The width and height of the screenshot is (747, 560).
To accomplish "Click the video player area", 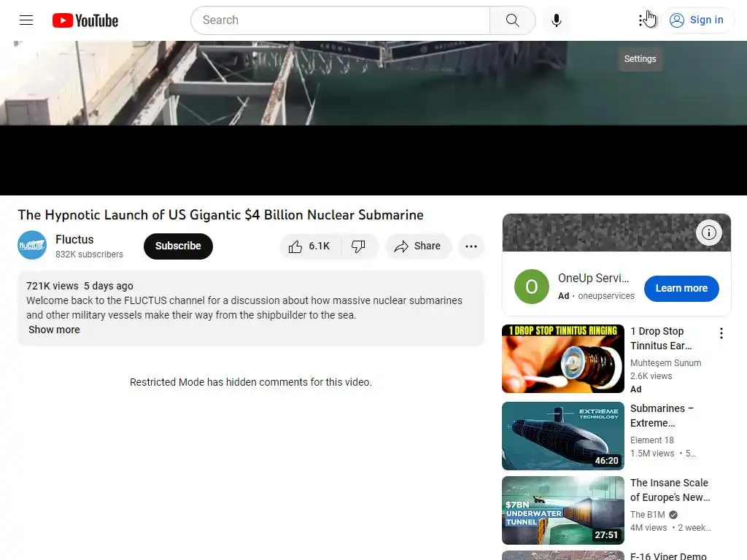I will [373, 118].
